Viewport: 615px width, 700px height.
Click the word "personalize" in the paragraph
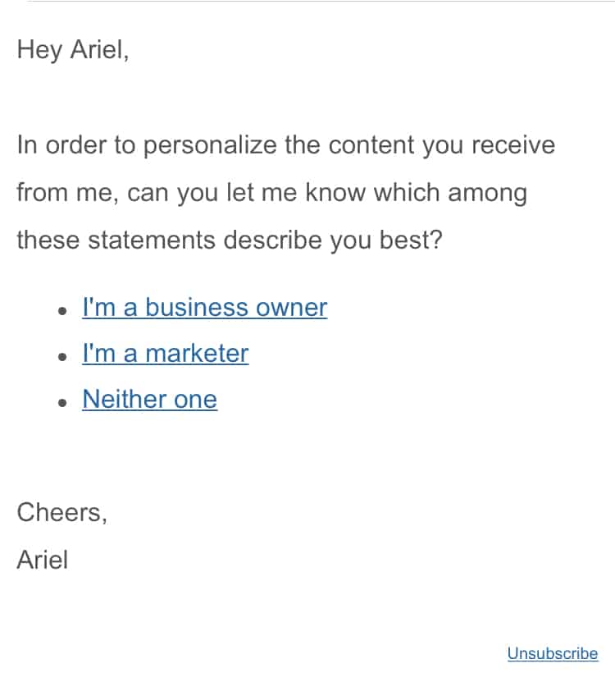pyautogui.click(x=210, y=146)
